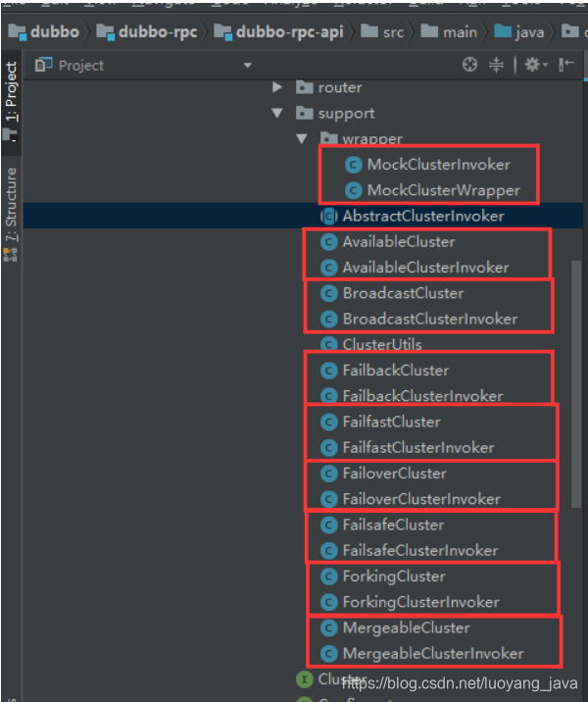Image resolution: width=588 pixels, height=702 pixels.
Task: Click the BroadcastCluster class icon
Action: (x=329, y=294)
